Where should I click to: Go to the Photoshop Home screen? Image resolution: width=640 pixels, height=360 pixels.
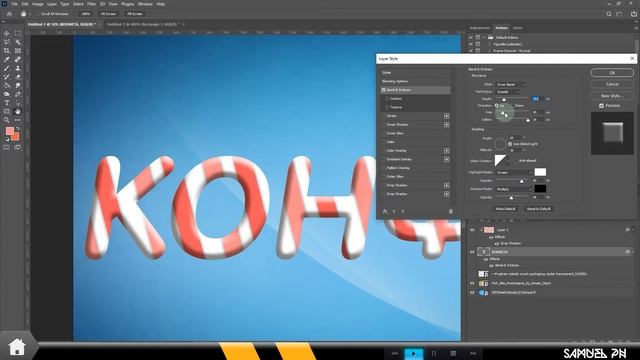(9, 14)
